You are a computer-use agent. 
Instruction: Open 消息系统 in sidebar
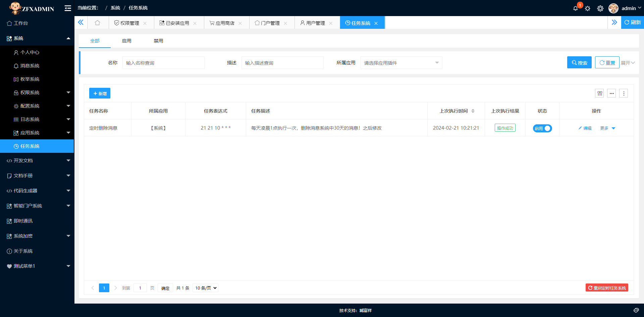37,66
